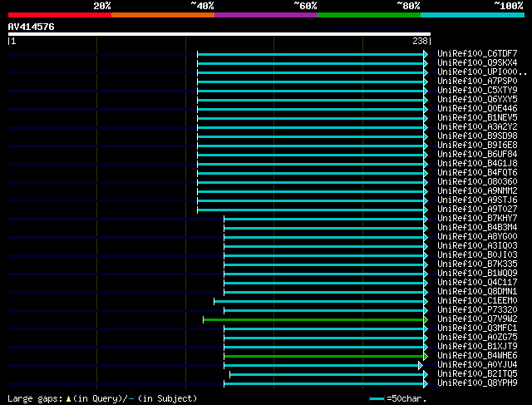Select UniRef100_C1EEM0 label
The height and width of the screenshot is (405, 532).
pos(477,301)
